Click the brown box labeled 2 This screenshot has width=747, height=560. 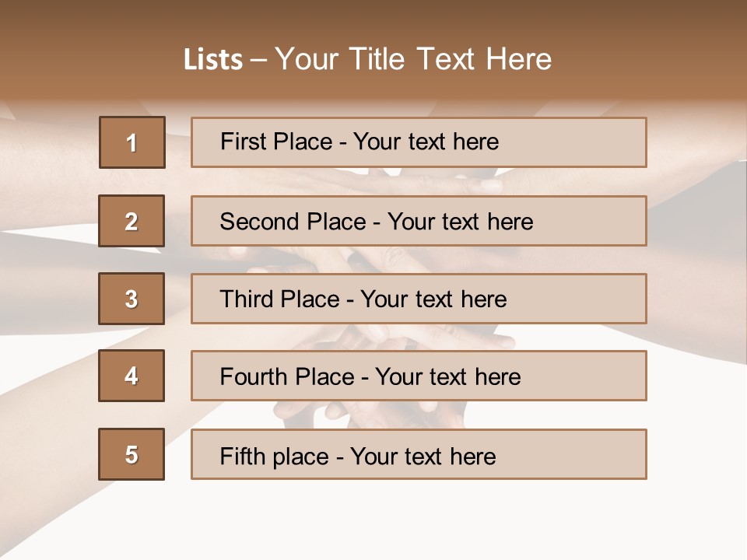click(x=132, y=221)
